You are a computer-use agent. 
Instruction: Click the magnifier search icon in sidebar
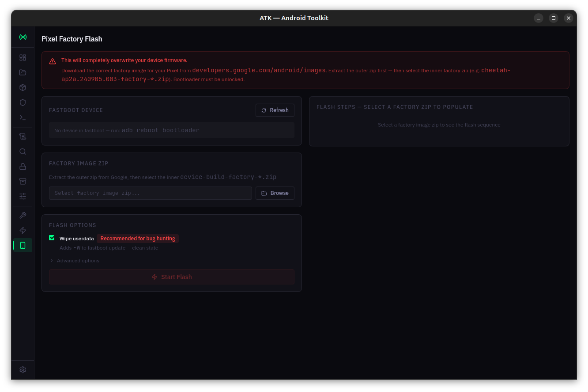[23, 152]
